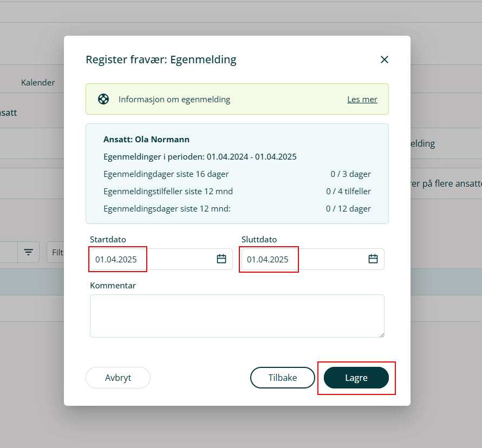The height and width of the screenshot is (448, 482).
Task: Open the Les mer link
Action: [x=362, y=100]
